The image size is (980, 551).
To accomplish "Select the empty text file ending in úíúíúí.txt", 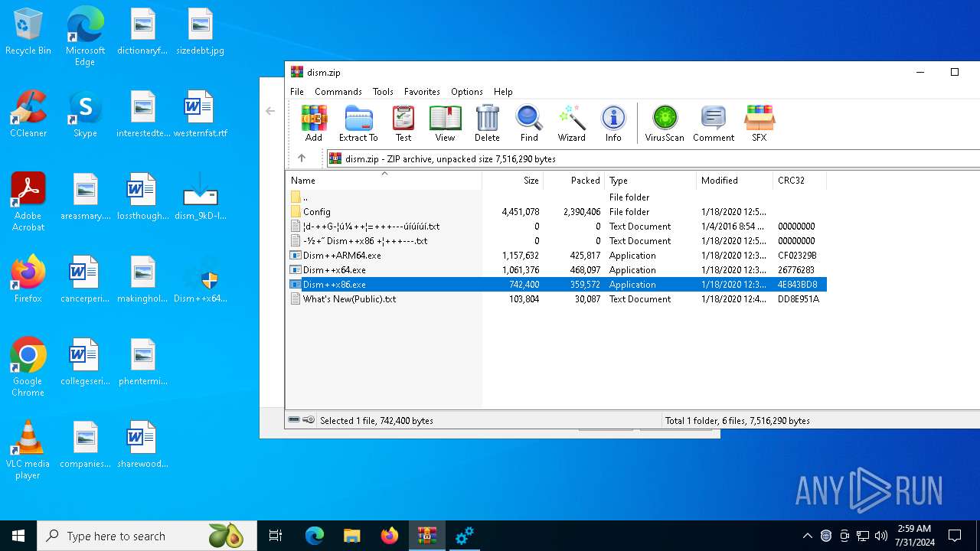I will point(557,227).
